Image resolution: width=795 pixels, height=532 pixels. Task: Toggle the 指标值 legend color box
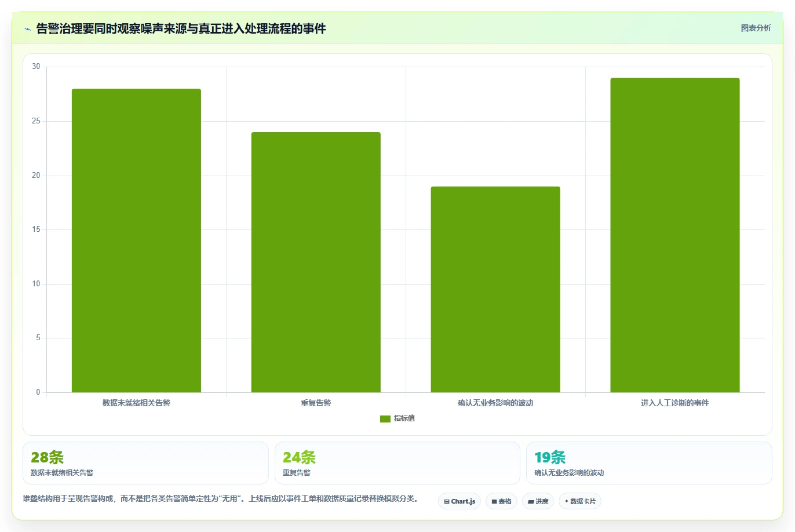[385, 418]
